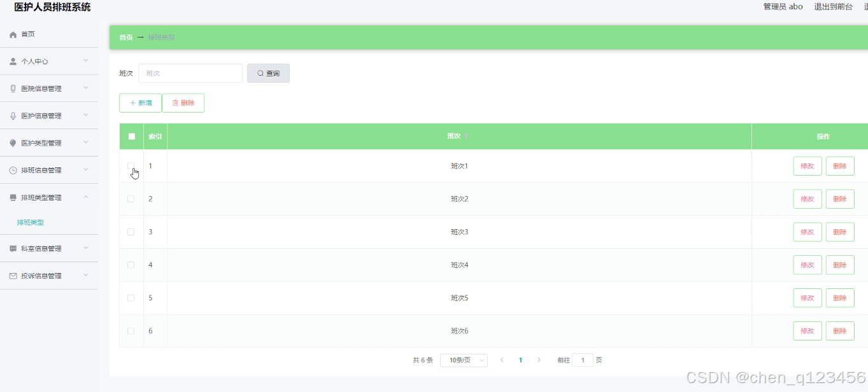Image resolution: width=868 pixels, height=392 pixels.
Task: Open the 个人中心 sidebar menu
Action: (x=49, y=62)
